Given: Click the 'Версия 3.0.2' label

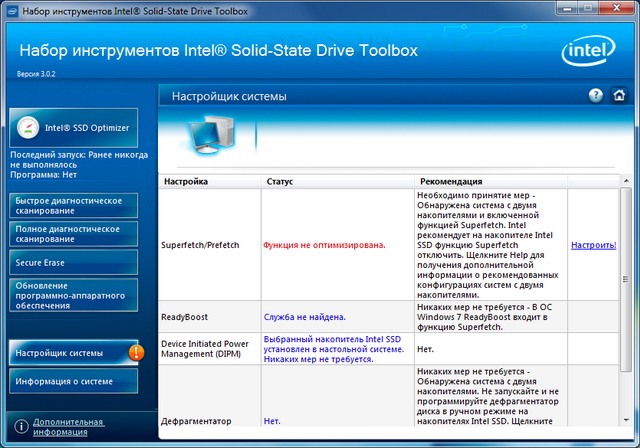Looking at the screenshot, I should (36, 74).
